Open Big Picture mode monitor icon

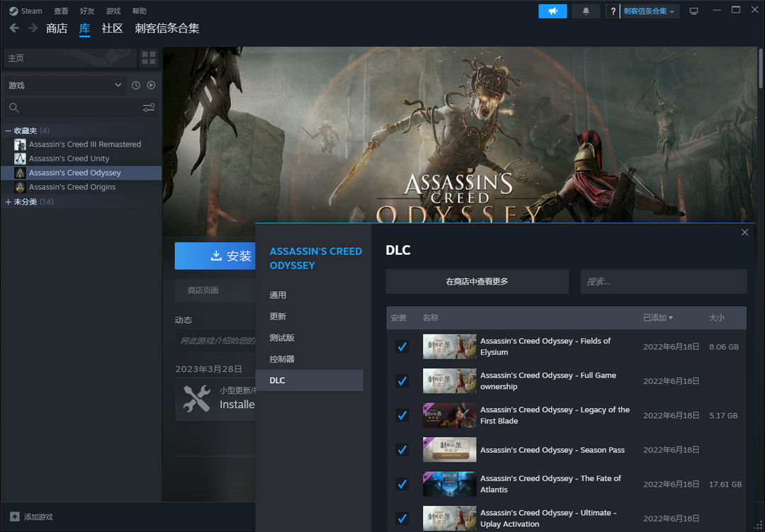[693, 11]
